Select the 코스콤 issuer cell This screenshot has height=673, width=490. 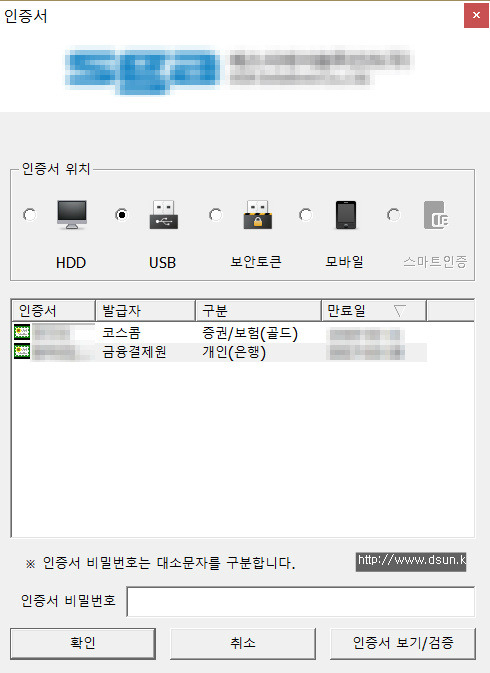[121, 333]
